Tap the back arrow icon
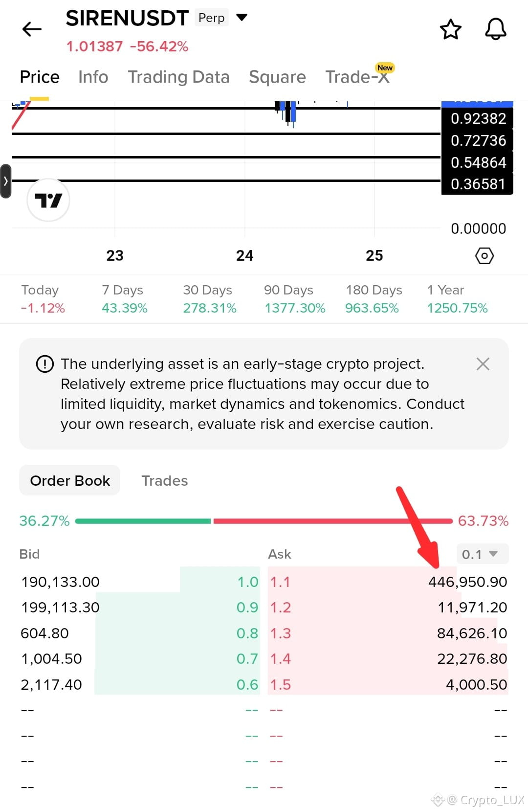The height and width of the screenshot is (812, 528). point(32,29)
